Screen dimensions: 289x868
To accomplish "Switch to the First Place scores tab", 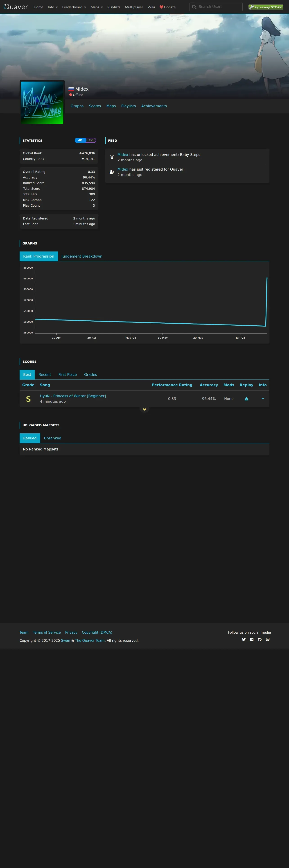I will (68, 375).
